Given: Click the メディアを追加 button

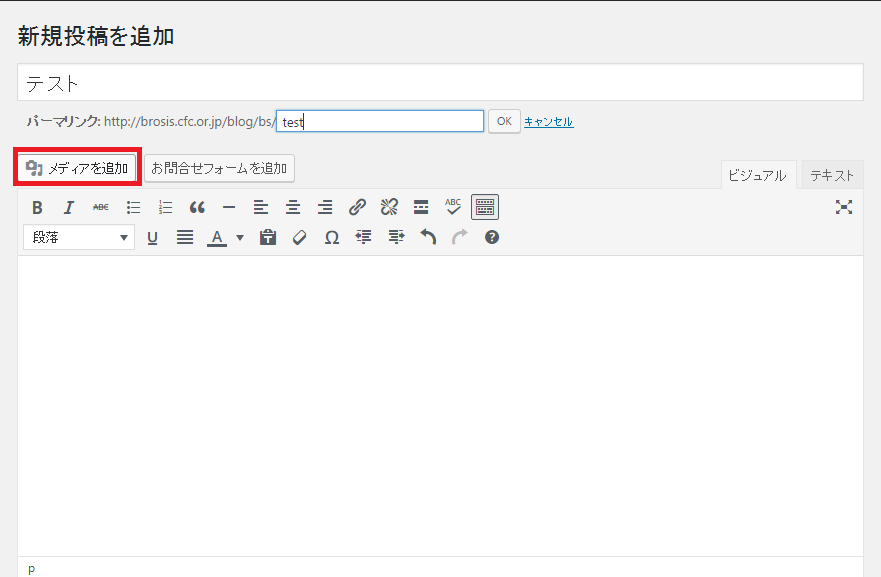Looking at the screenshot, I should point(77,168).
